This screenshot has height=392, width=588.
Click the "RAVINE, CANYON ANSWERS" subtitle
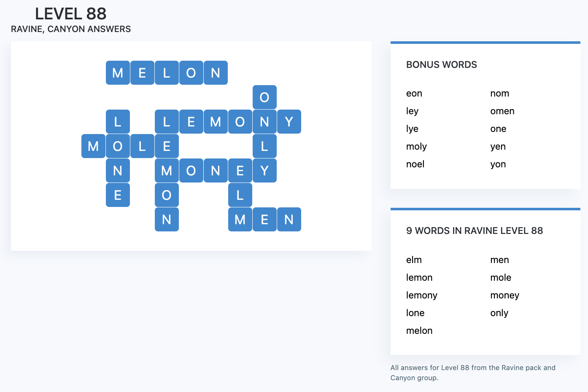pos(71,29)
